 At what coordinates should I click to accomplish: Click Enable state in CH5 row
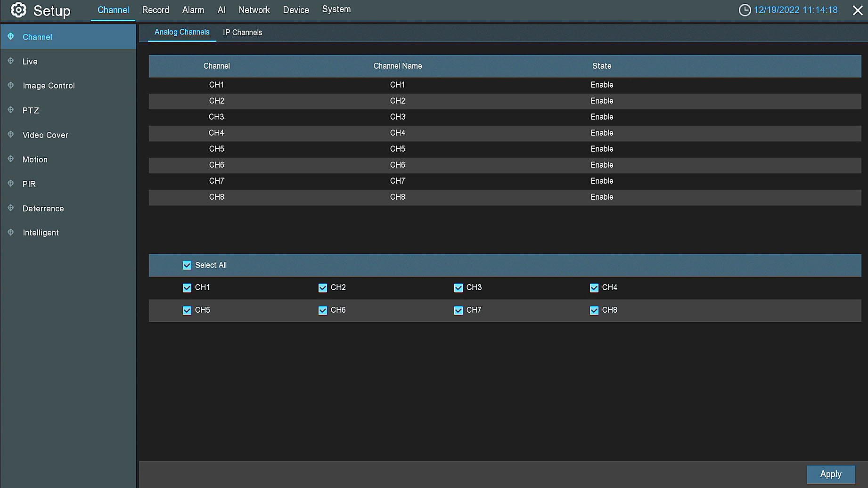602,149
